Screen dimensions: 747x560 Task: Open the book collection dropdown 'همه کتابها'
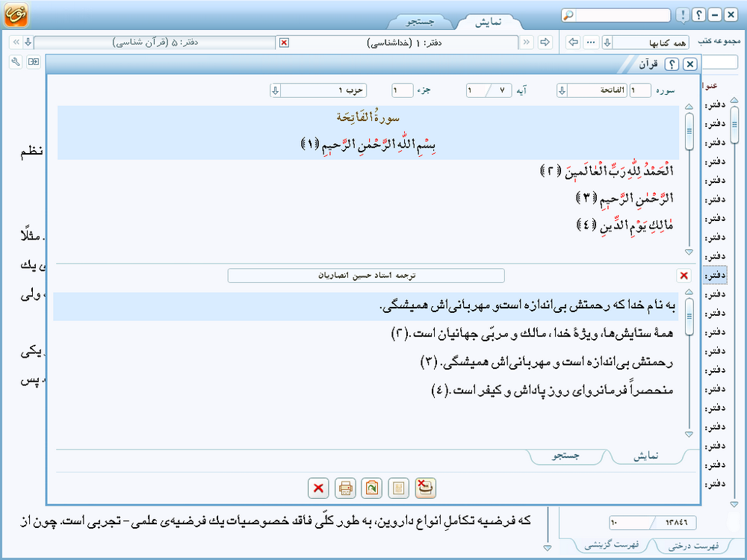click(607, 43)
